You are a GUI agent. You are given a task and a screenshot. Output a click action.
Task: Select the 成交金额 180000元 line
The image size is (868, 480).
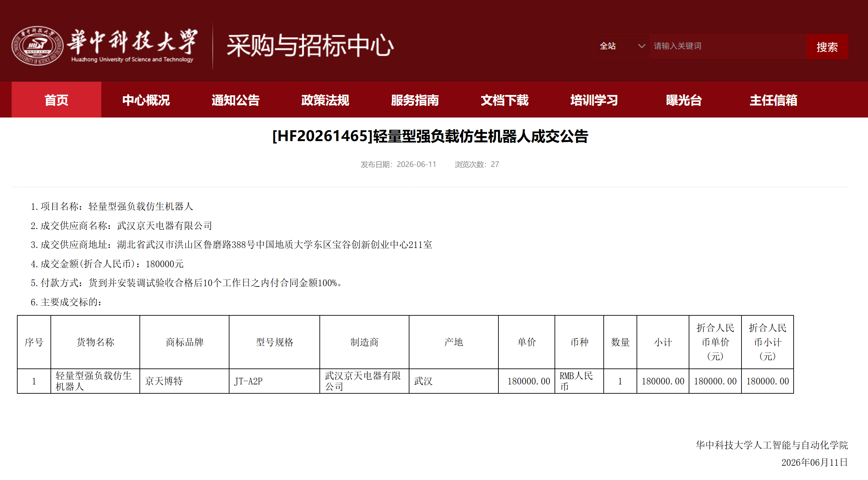(x=107, y=264)
